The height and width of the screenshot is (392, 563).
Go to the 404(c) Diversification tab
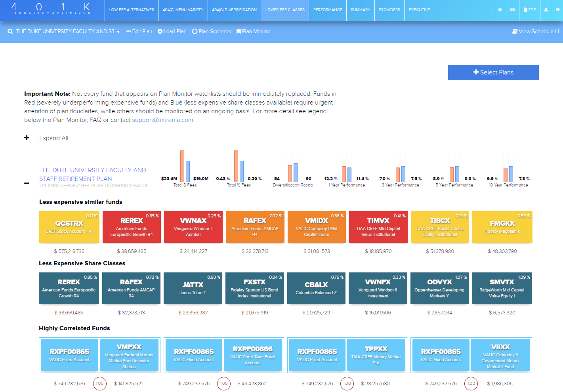tap(234, 10)
